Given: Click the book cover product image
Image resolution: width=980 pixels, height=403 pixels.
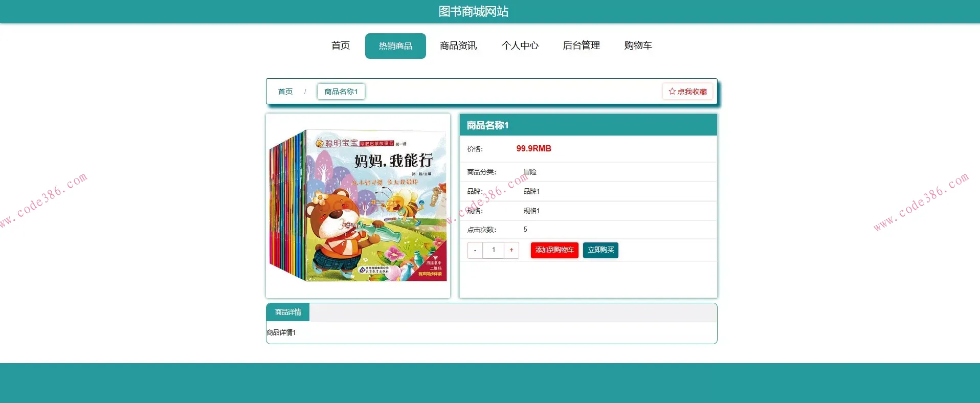Looking at the screenshot, I should point(358,206).
